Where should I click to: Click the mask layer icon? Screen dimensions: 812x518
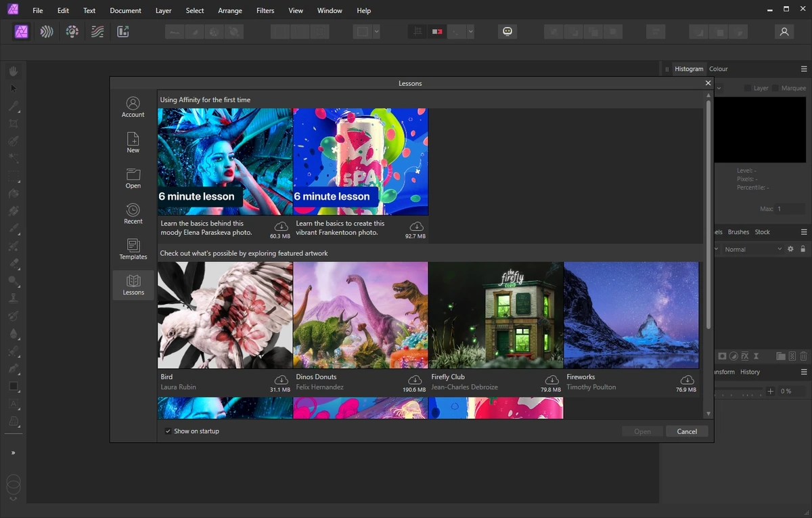pos(723,356)
